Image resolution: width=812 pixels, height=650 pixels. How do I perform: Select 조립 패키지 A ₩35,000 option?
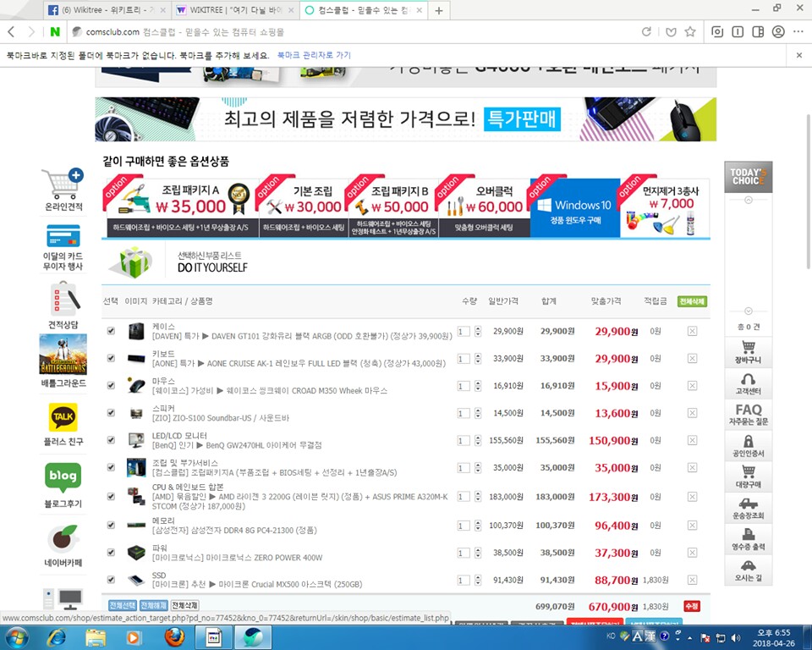point(181,208)
